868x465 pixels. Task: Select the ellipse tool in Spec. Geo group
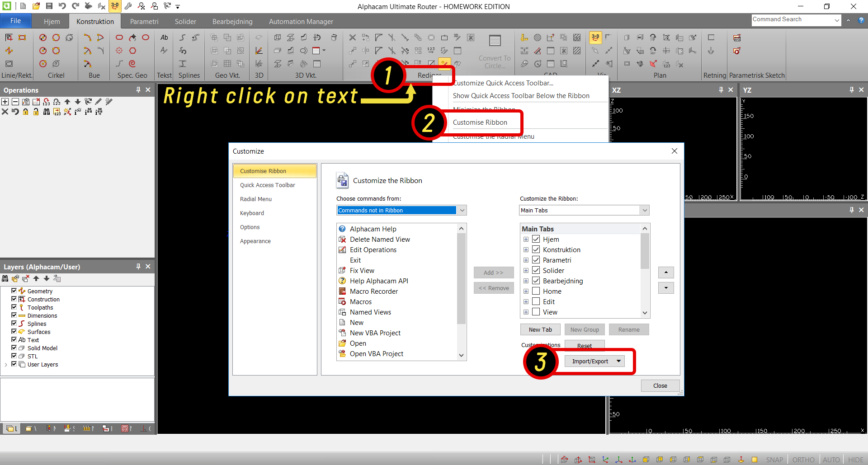tap(146, 38)
